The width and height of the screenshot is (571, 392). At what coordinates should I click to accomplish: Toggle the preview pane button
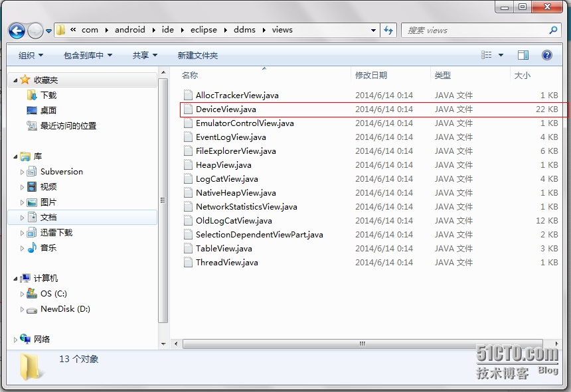pos(523,55)
